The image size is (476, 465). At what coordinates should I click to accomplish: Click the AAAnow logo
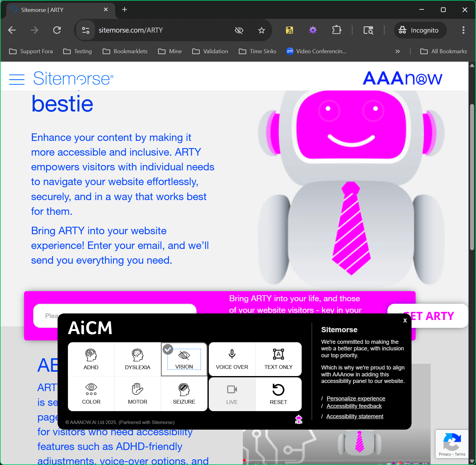tap(402, 78)
